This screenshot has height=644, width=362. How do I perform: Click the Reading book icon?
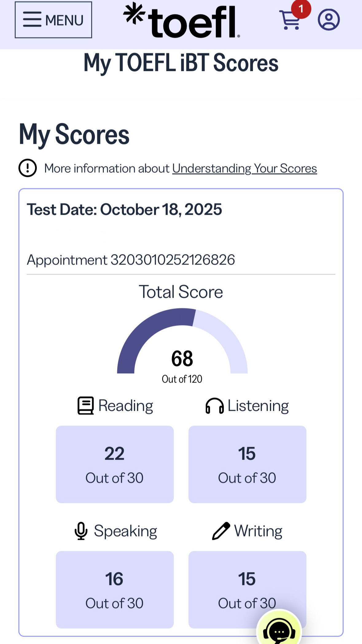tap(85, 406)
